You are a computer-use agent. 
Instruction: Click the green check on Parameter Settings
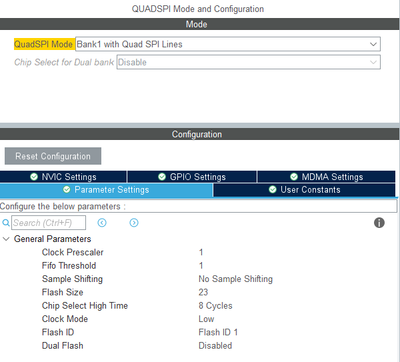pos(67,190)
